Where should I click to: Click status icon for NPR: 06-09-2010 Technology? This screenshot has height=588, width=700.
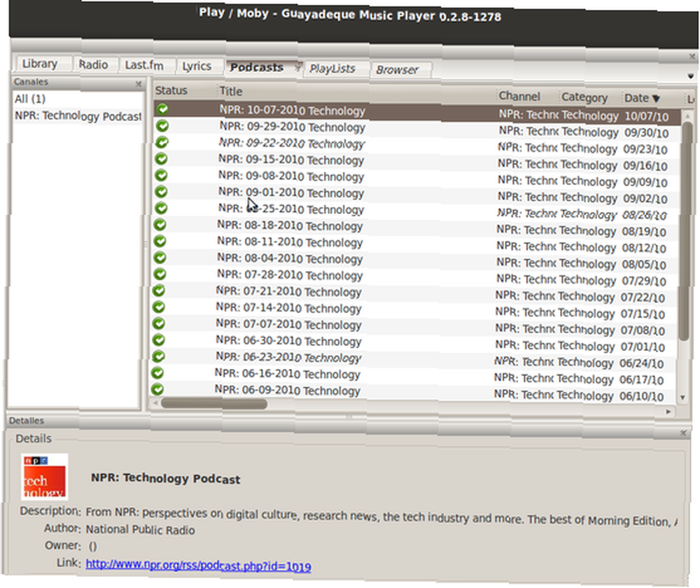(157, 389)
